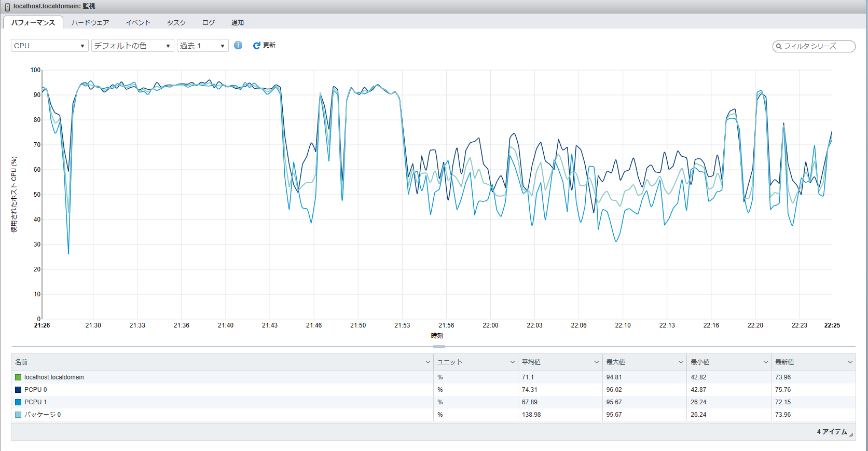Click the 更新 refresh button label
Screen dimensions: 868x451
pyautogui.click(x=269, y=45)
